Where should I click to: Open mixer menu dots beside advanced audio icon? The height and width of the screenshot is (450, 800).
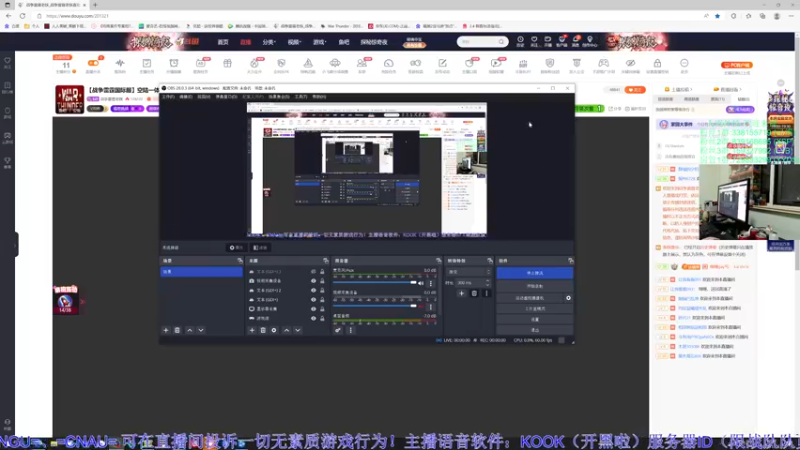pos(351,330)
